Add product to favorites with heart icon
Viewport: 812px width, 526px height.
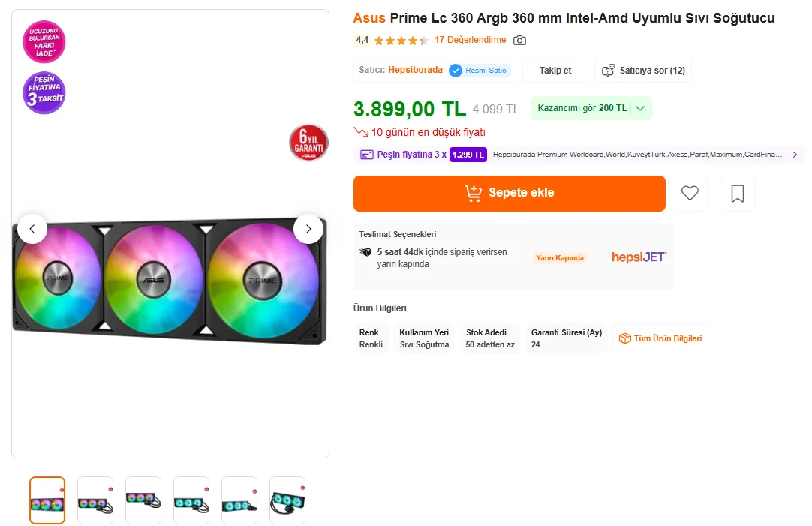point(690,194)
